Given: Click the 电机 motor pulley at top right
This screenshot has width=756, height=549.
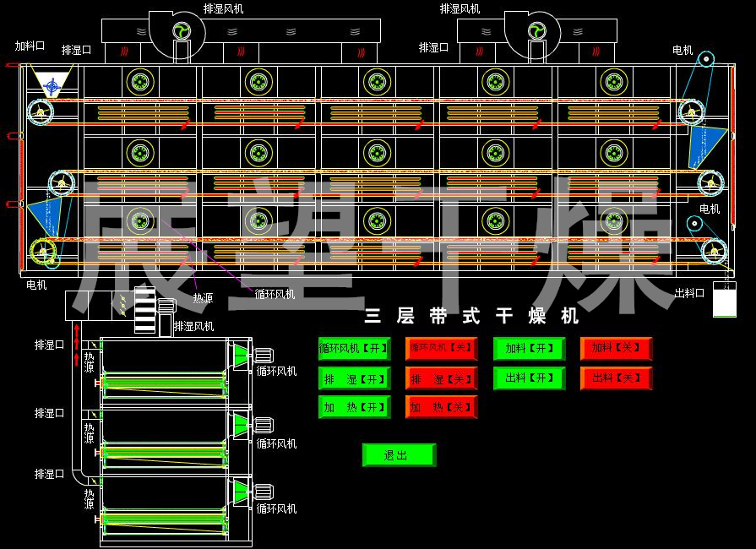Looking at the screenshot, I should pyautogui.click(x=705, y=60).
